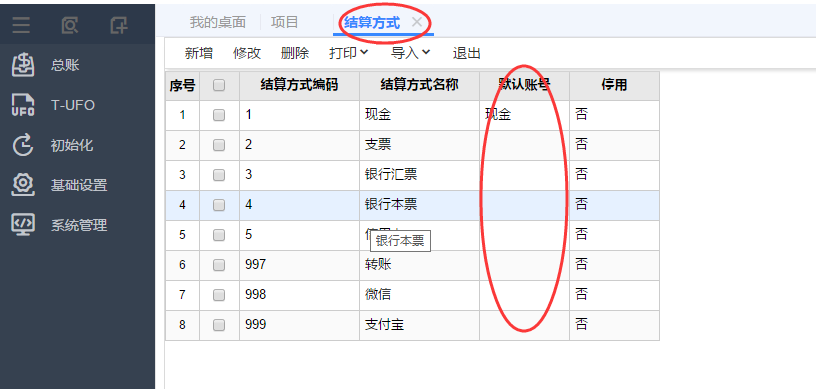Click the new-window icon in sidebar header
816x389 pixels.
[x=119, y=24]
